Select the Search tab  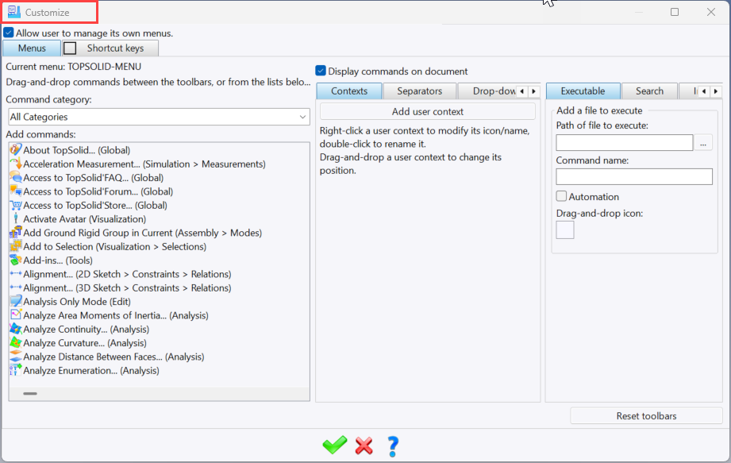tap(649, 91)
